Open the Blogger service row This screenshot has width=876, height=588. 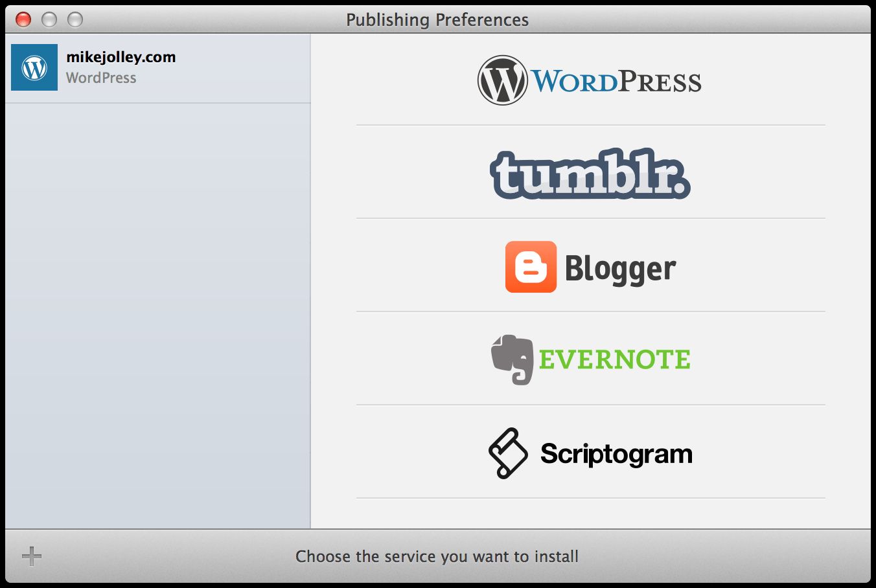click(590, 266)
